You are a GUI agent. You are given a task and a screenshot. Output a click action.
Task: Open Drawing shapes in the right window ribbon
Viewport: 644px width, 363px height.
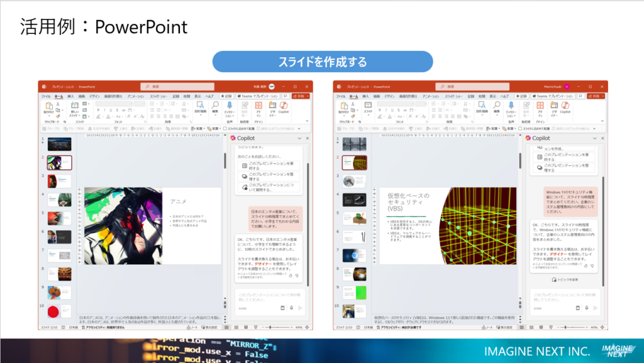pos(482,108)
